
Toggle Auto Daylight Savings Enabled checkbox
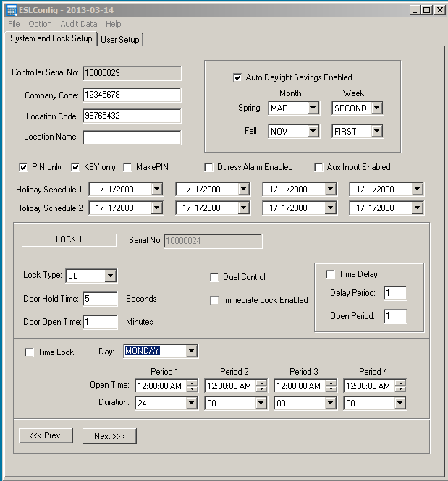[237, 77]
